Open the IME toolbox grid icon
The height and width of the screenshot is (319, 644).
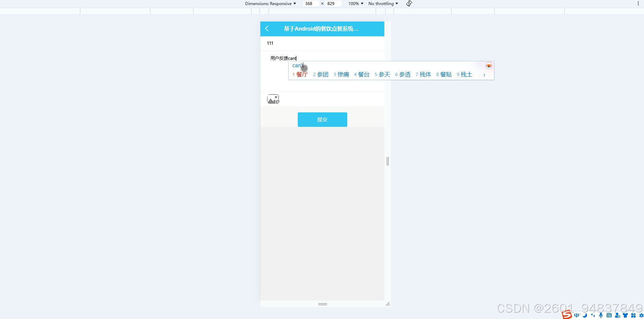(x=634, y=315)
